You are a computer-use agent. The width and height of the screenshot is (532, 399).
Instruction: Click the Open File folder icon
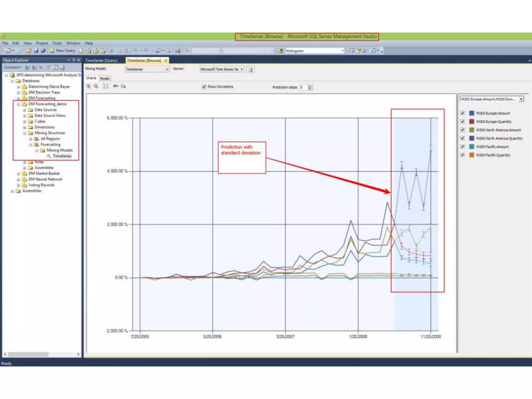[29, 51]
